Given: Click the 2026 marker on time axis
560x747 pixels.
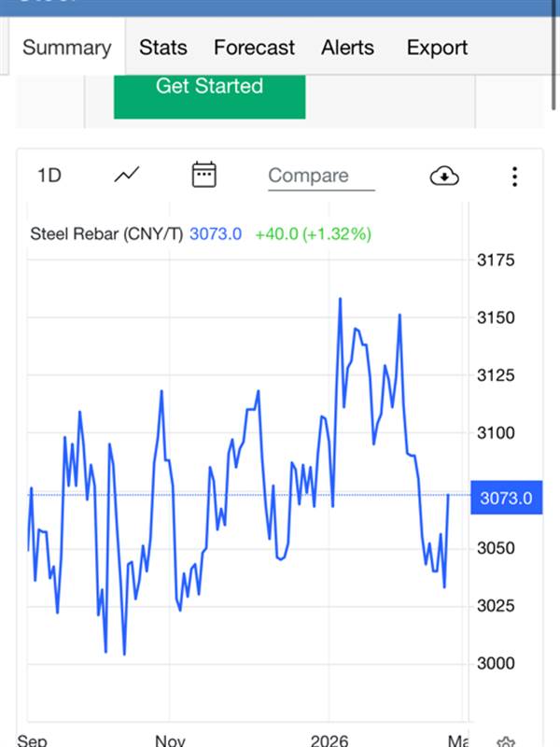Looking at the screenshot, I should (329, 740).
